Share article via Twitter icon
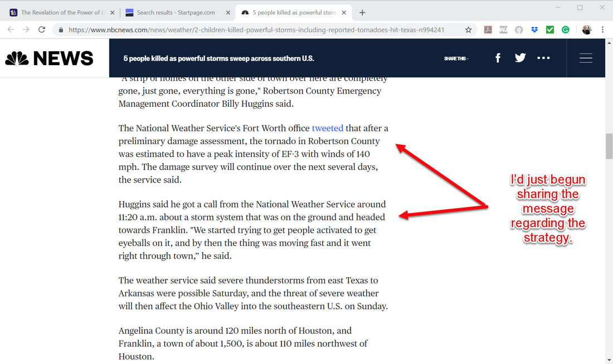 (520, 58)
